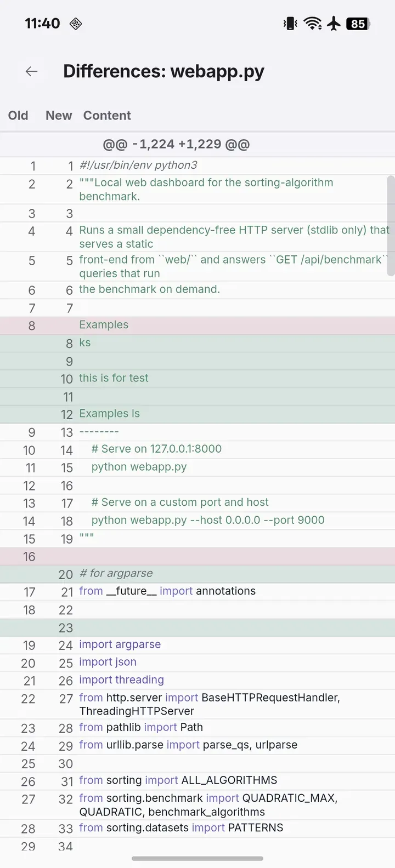Viewport: 395px width, 868px height.
Task: Tap the 'Differences: webapp.py' title
Action: (163, 71)
